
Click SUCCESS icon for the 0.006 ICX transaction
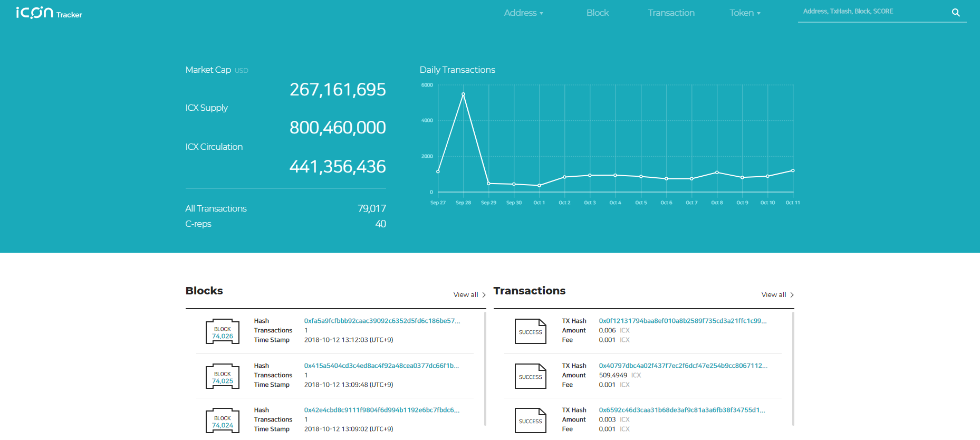coord(531,332)
